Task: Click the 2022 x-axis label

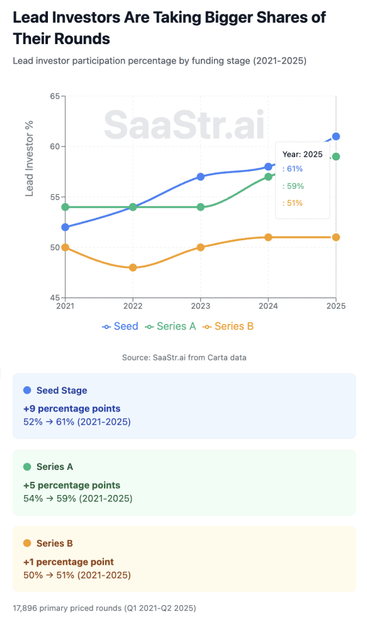Action: 133,306
